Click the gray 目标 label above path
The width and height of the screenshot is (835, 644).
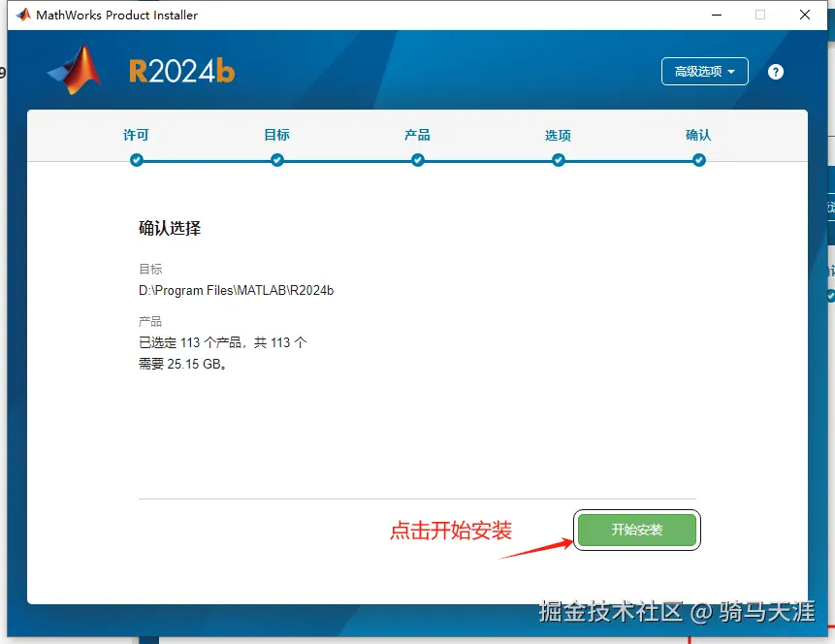(150, 269)
